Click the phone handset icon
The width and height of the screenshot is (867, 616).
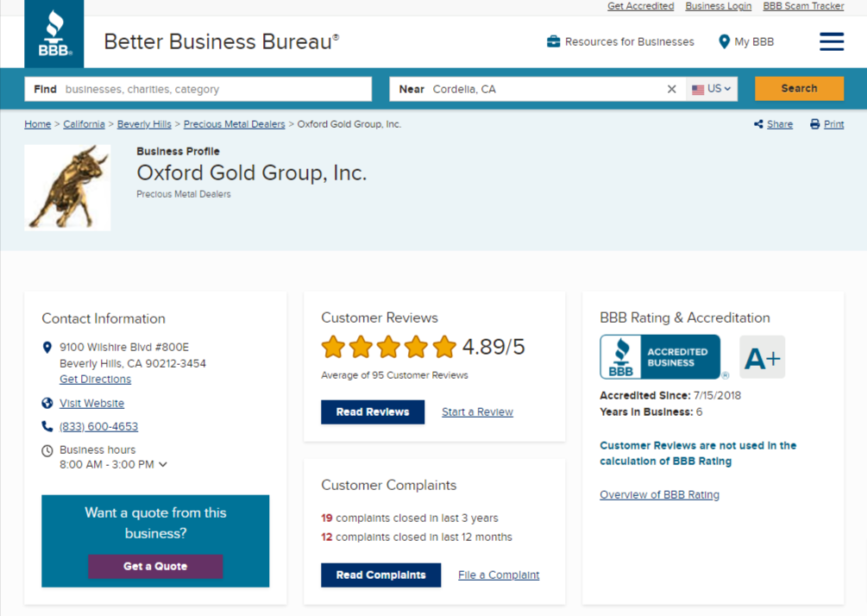[47, 426]
